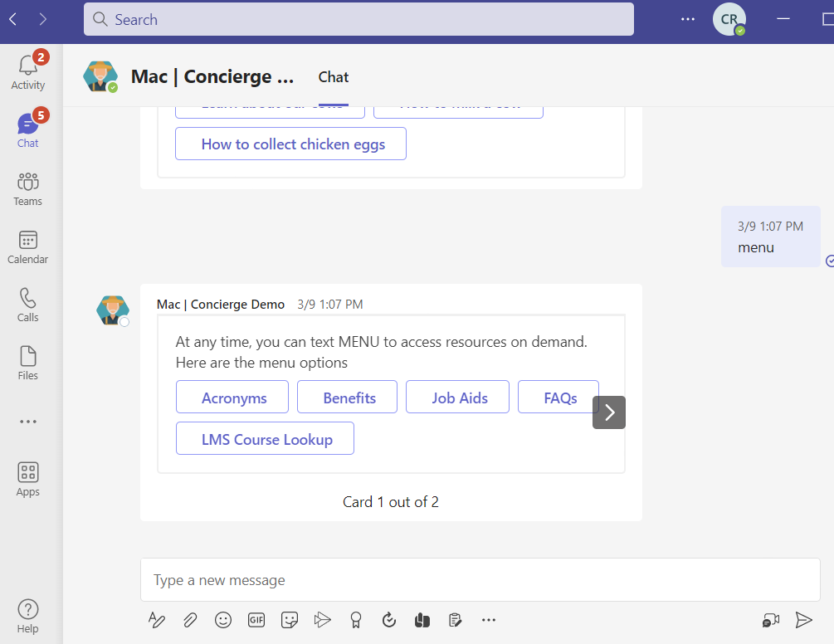Click the sent 'menu' message bubble
Image resolution: width=834 pixels, height=644 pixels.
tap(771, 237)
